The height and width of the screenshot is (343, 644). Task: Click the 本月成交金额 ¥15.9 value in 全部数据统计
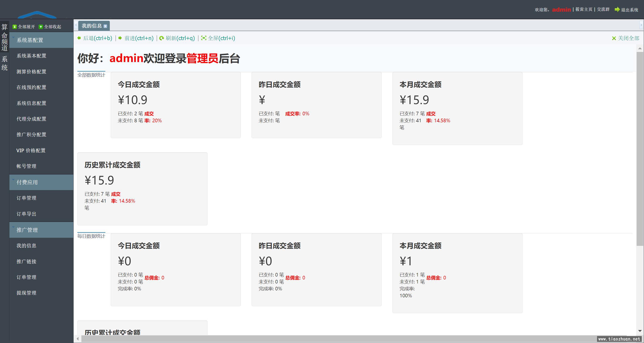414,100
